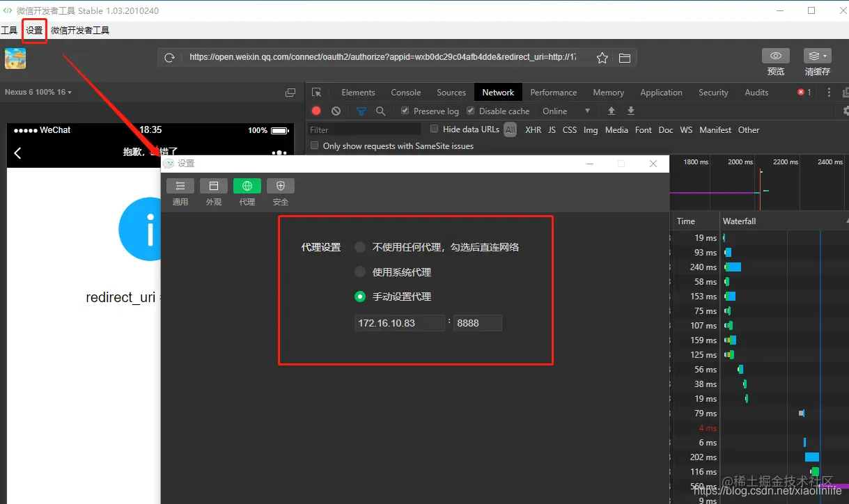Open the Nexus 6 device dropdown
Screen dimensions: 849x504
click(x=38, y=92)
